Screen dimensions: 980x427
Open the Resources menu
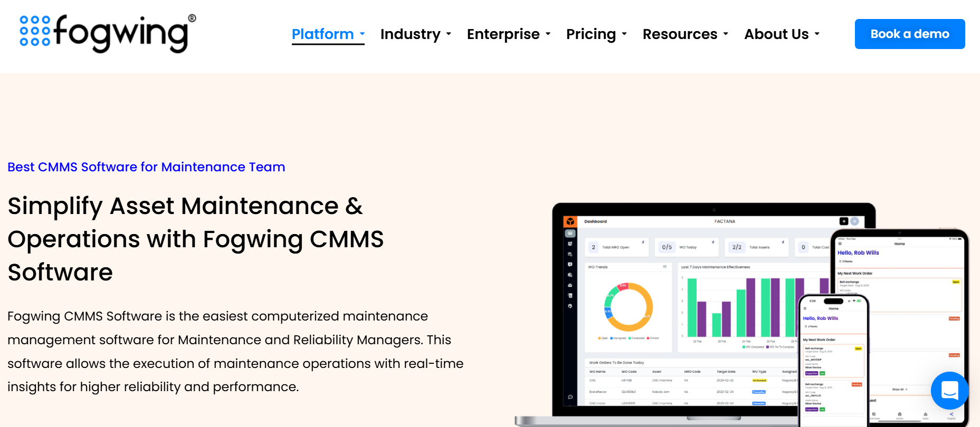[680, 34]
